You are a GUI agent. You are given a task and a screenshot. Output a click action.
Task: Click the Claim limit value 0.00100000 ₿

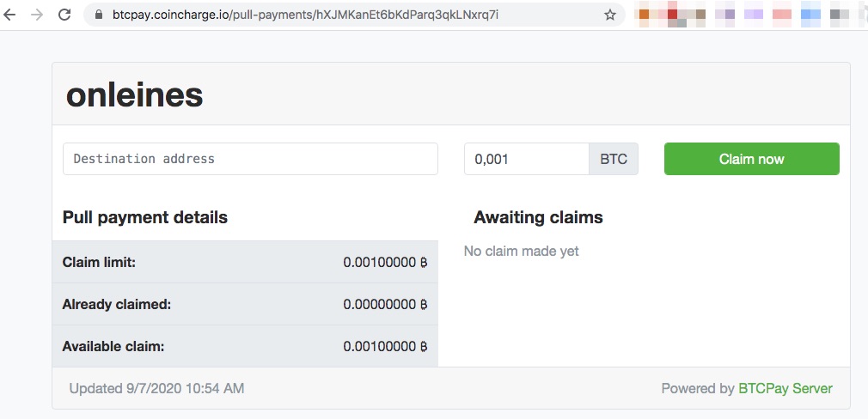(x=385, y=262)
